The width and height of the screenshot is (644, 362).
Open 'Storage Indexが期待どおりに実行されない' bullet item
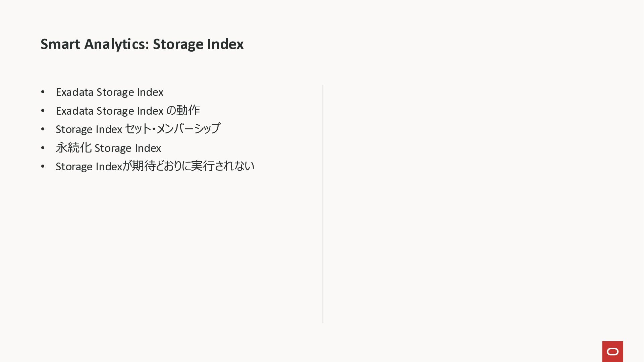point(155,166)
